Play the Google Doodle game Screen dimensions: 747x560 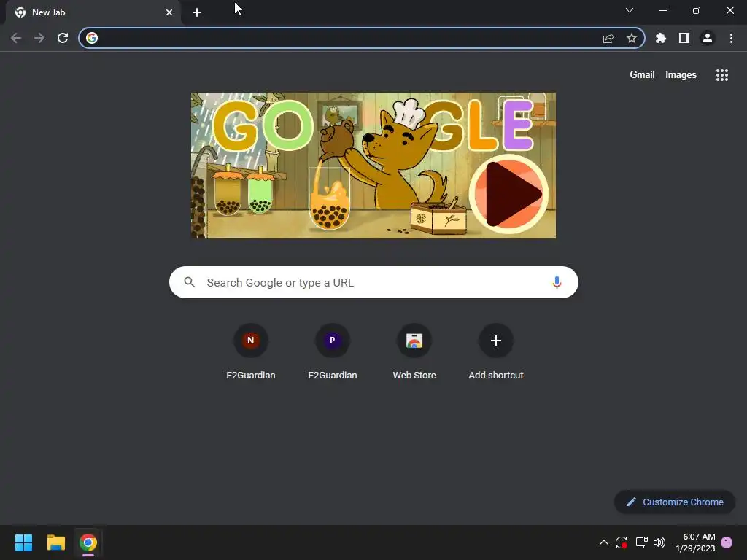point(509,194)
